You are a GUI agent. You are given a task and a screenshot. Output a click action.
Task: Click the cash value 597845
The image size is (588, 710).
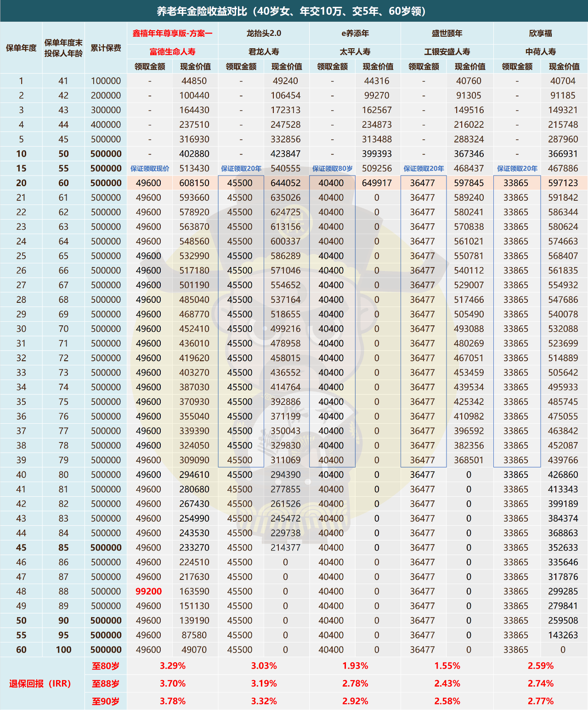(469, 183)
